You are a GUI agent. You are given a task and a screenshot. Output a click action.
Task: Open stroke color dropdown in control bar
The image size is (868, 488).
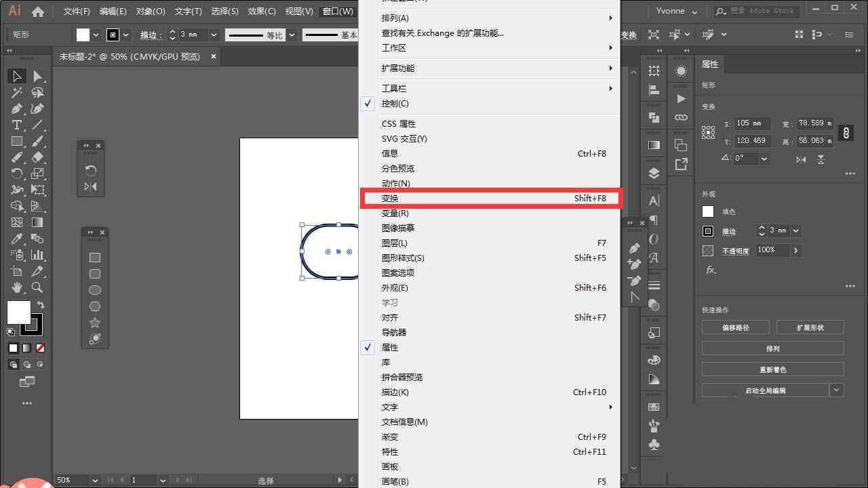(127, 35)
